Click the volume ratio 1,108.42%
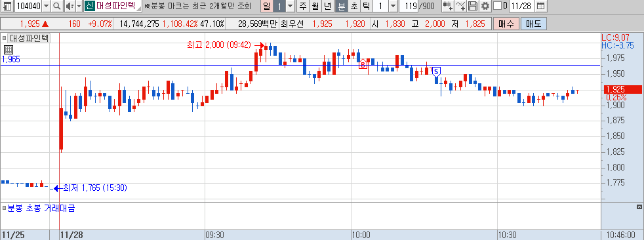644x240 pixels. click(180, 24)
